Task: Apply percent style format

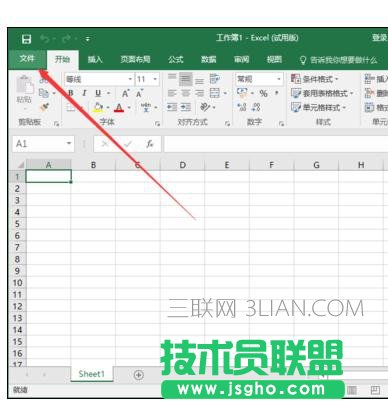Action: pyautogui.click(x=263, y=93)
